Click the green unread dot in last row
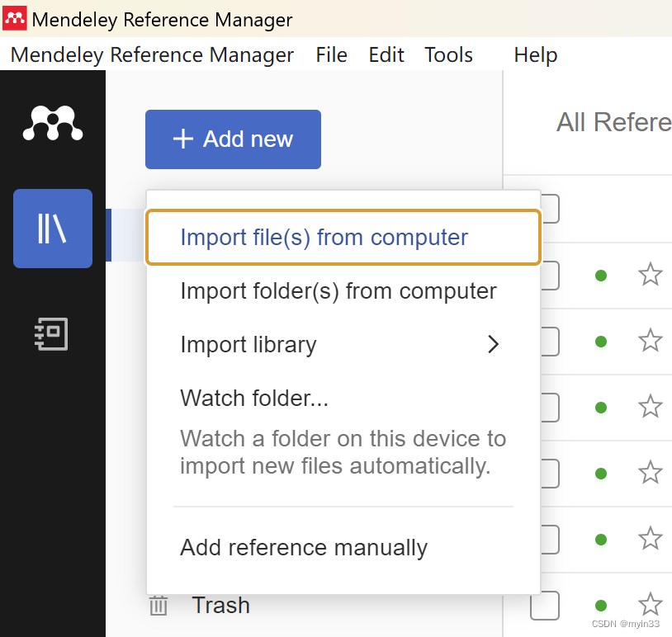 tap(601, 606)
